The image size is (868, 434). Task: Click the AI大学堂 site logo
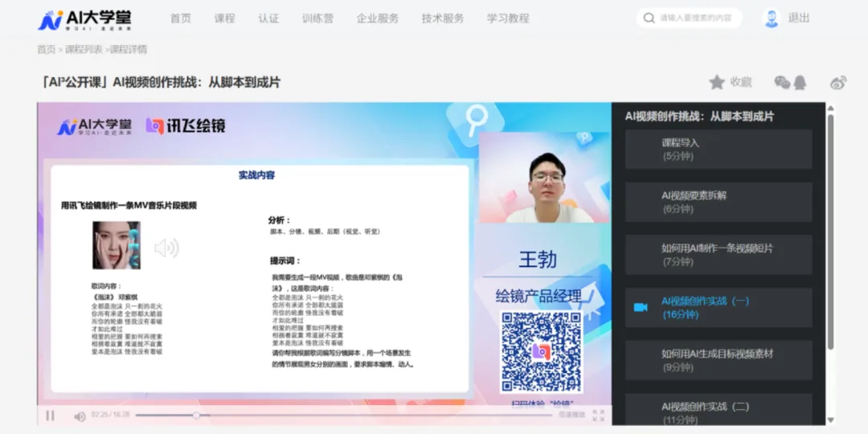(84, 20)
